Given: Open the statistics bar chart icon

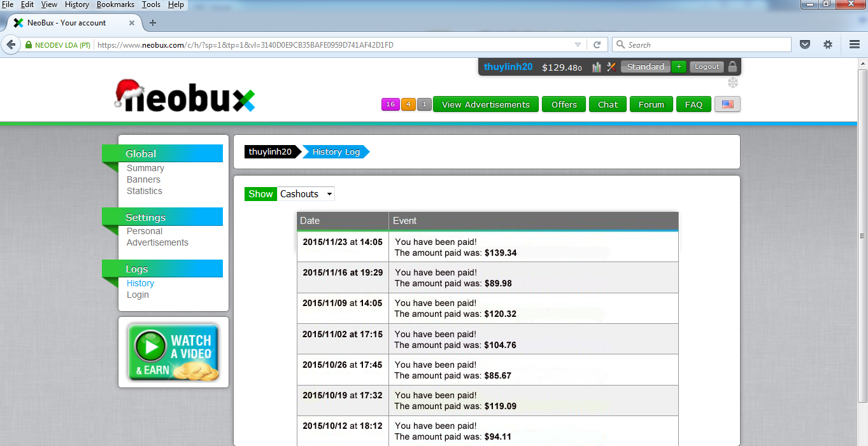Looking at the screenshot, I should coord(597,67).
